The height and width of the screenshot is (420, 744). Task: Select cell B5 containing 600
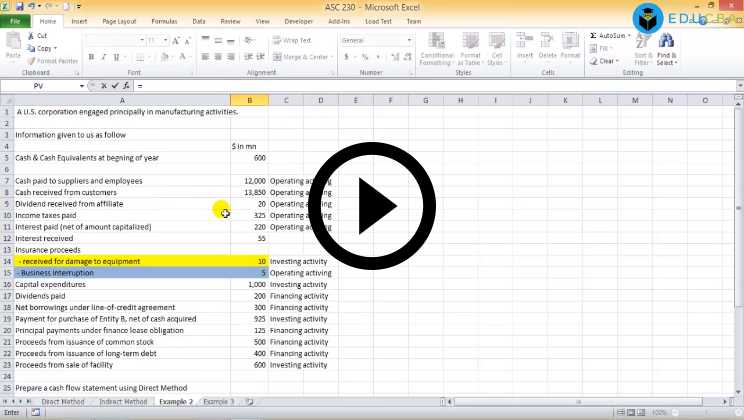coord(248,158)
